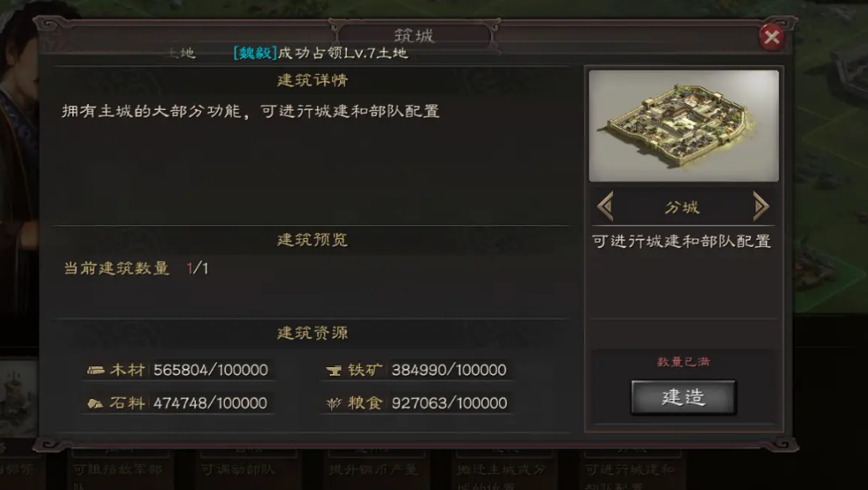868x490 pixels.
Task: Click the 石料 stone resource icon
Action: (95, 403)
